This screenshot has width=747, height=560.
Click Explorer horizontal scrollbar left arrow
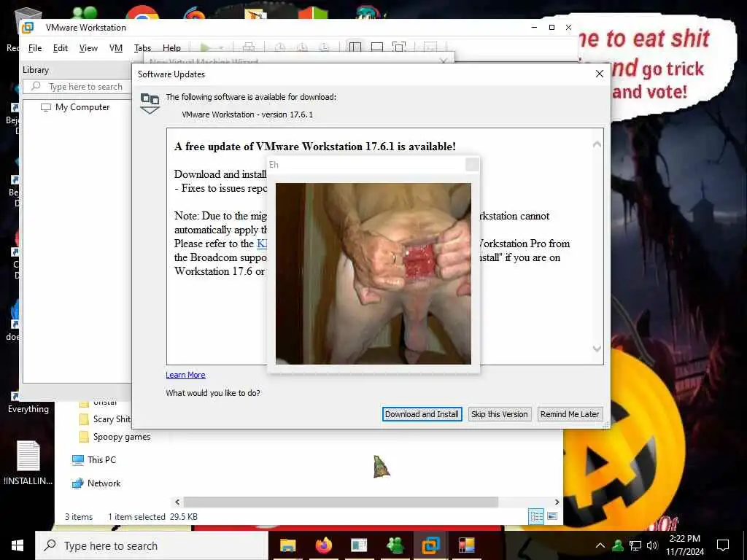177,502
